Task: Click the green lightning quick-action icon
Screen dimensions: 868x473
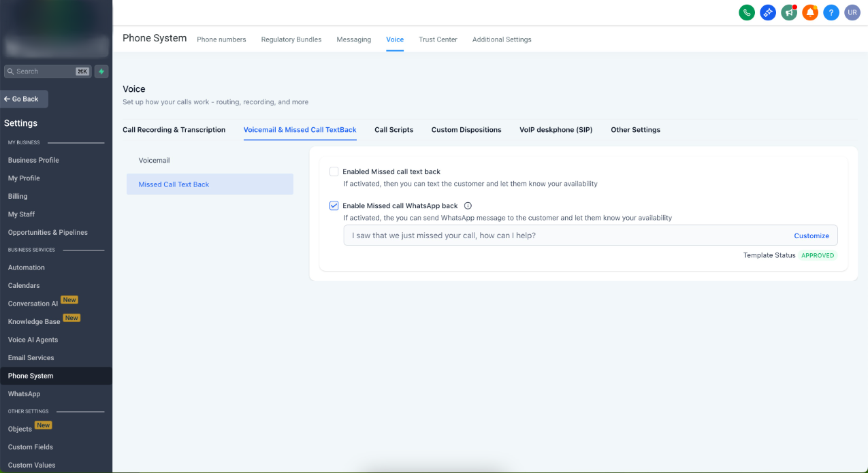Action: 101,71
